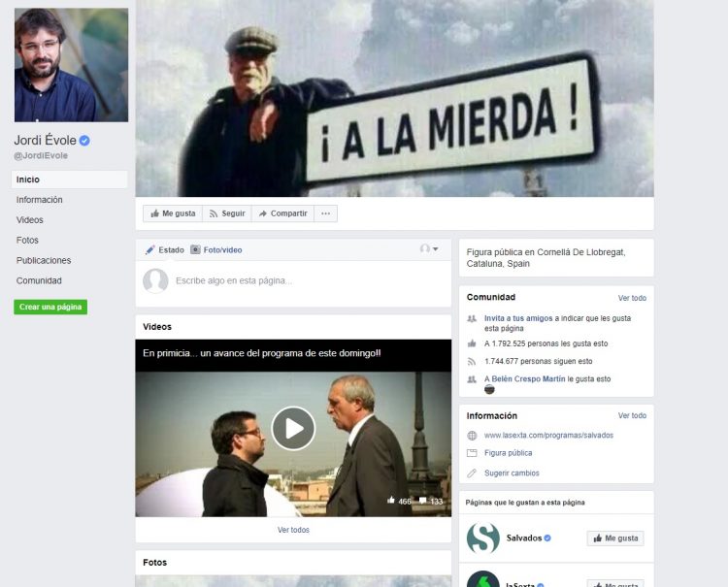The height and width of the screenshot is (587, 728).
Task: Click the blue verified badge by Jordi Évole
Action: (84, 140)
